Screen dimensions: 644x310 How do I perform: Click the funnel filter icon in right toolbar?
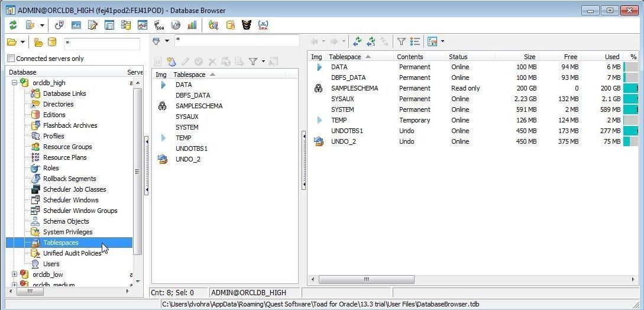pos(402,41)
